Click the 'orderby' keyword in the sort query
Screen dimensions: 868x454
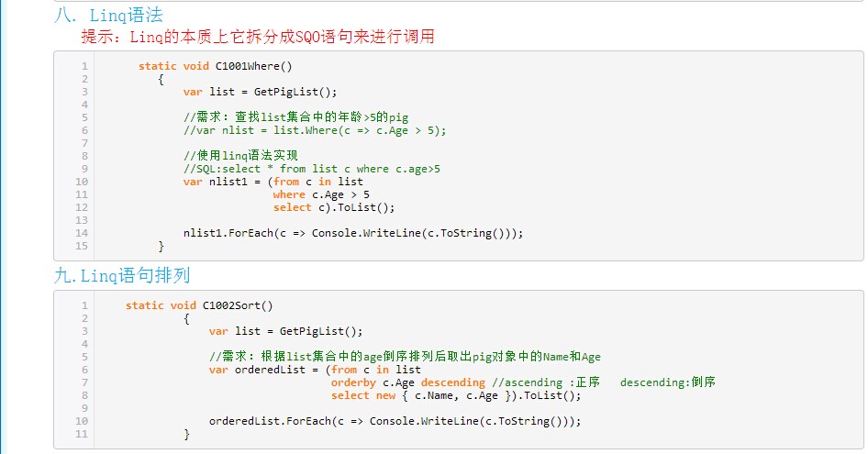click(353, 382)
